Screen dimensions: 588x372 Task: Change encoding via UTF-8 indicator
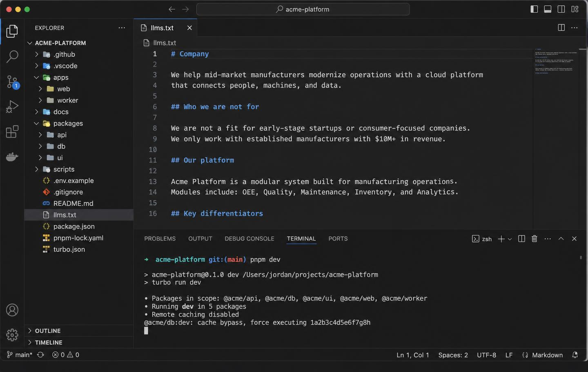[486, 355]
